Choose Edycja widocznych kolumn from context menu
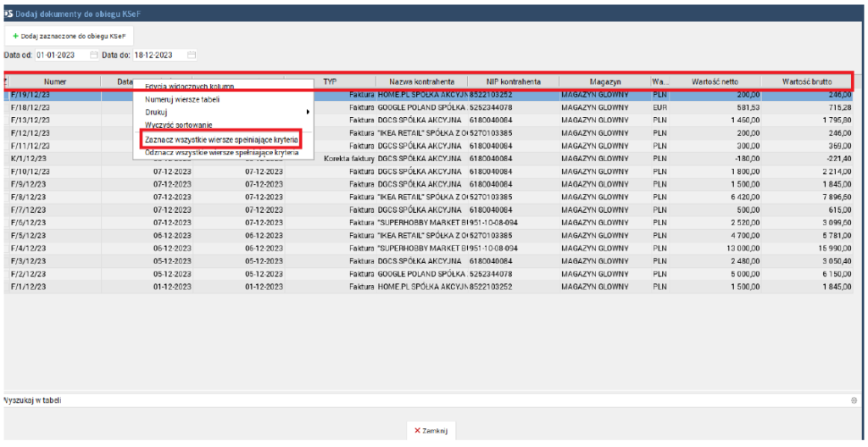This screenshot has width=868, height=447. point(189,87)
